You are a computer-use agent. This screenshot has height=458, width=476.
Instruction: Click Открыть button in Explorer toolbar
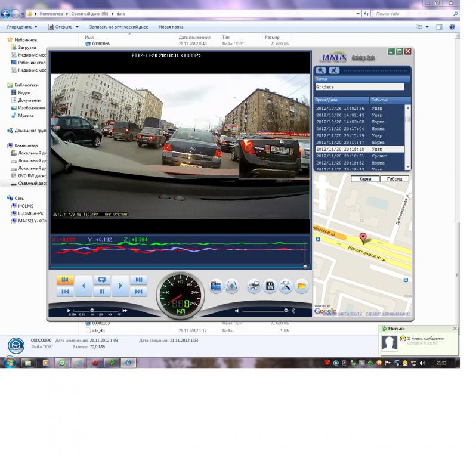click(x=61, y=27)
